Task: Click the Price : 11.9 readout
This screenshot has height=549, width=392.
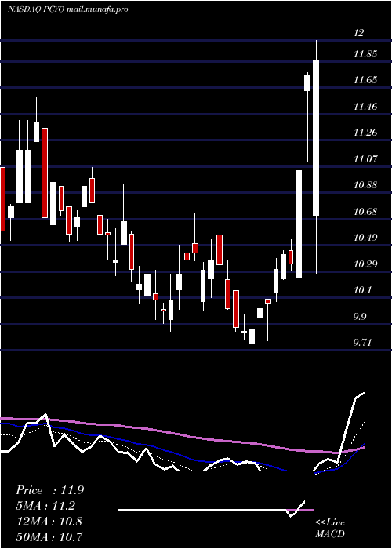Action: (x=49, y=490)
